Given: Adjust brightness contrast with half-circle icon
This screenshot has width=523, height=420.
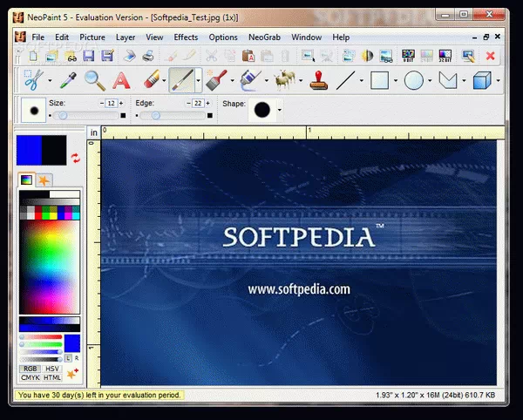Looking at the screenshot, I should pyautogui.click(x=367, y=56).
